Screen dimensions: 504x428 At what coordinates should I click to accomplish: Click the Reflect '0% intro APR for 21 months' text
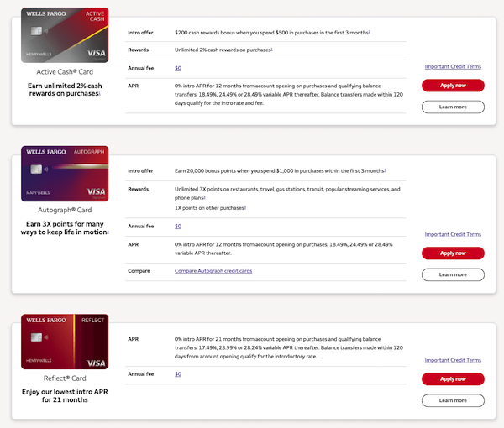(x=289, y=347)
